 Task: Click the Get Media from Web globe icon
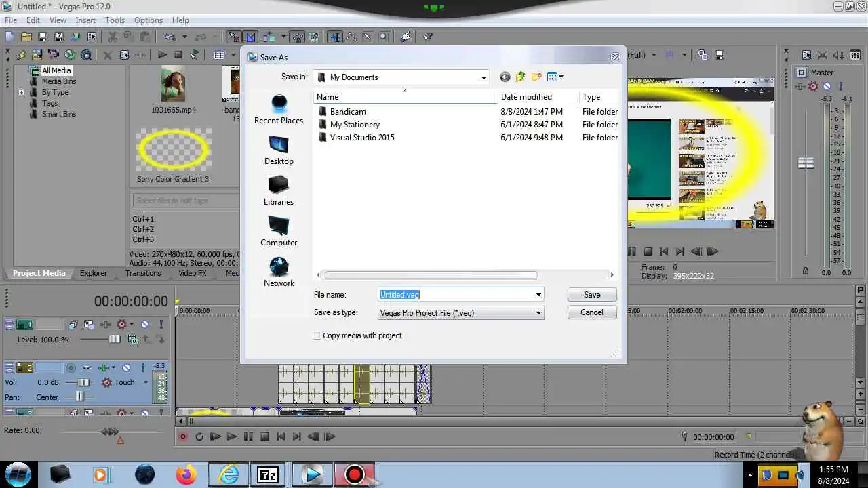(70, 55)
